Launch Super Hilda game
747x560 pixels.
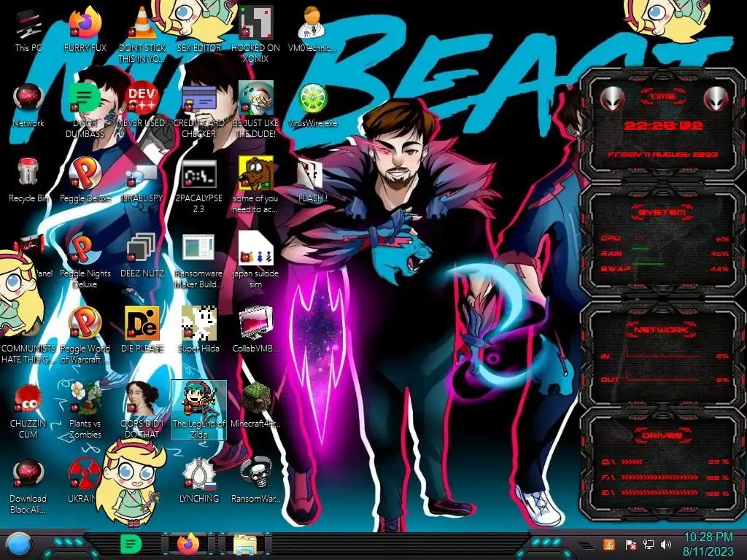pyautogui.click(x=198, y=330)
